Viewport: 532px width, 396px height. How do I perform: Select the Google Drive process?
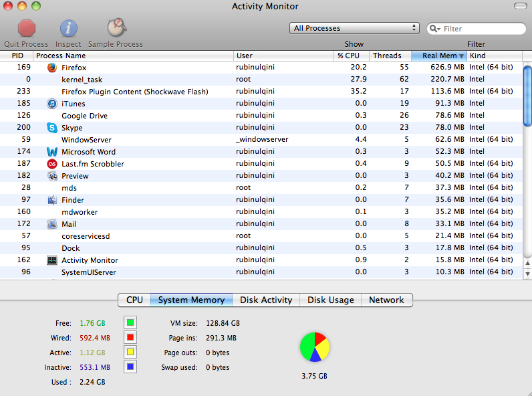pyautogui.click(x=261, y=116)
